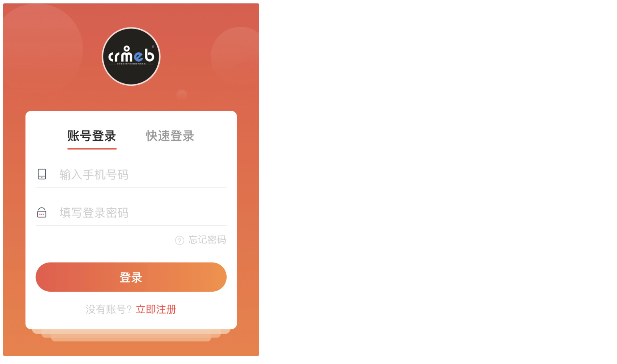Click the stacked card shadow below the form
617x364 pixels.
click(131, 335)
